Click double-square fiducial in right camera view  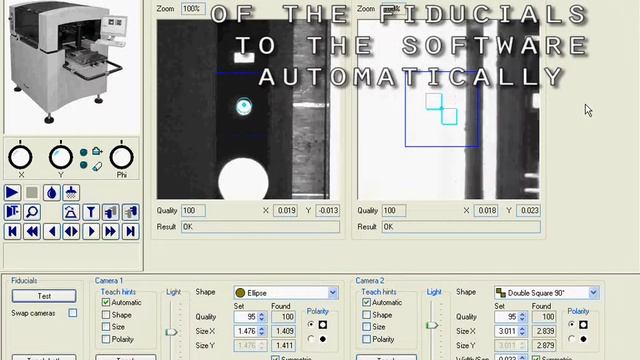[x=442, y=109]
